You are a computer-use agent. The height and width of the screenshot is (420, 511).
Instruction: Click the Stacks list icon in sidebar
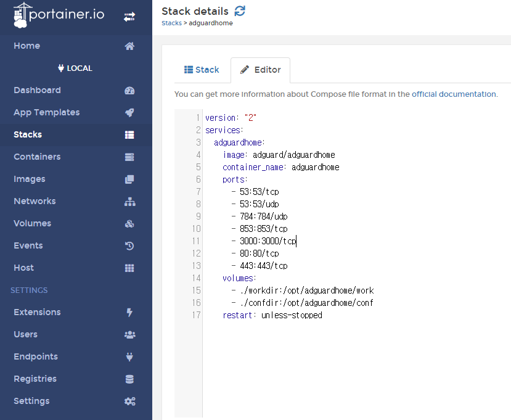click(129, 134)
